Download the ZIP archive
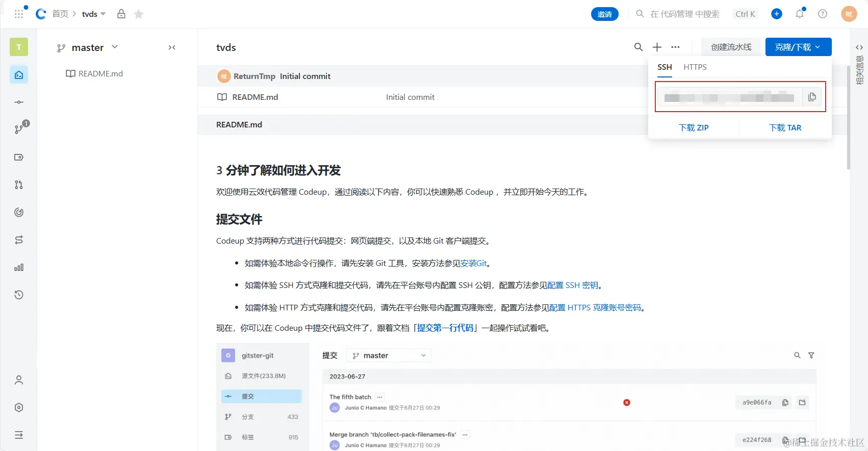Viewport: 868px width, 451px height. [694, 128]
